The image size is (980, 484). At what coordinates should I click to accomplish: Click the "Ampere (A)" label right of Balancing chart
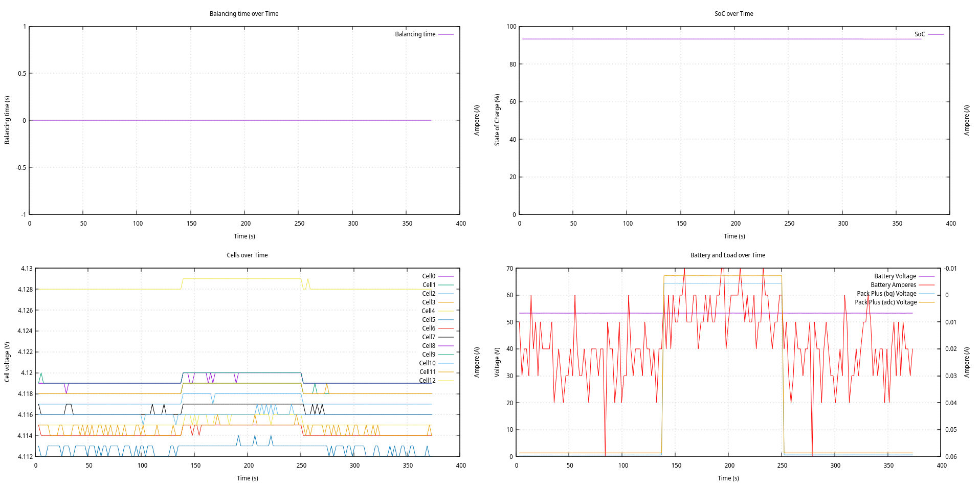477,120
